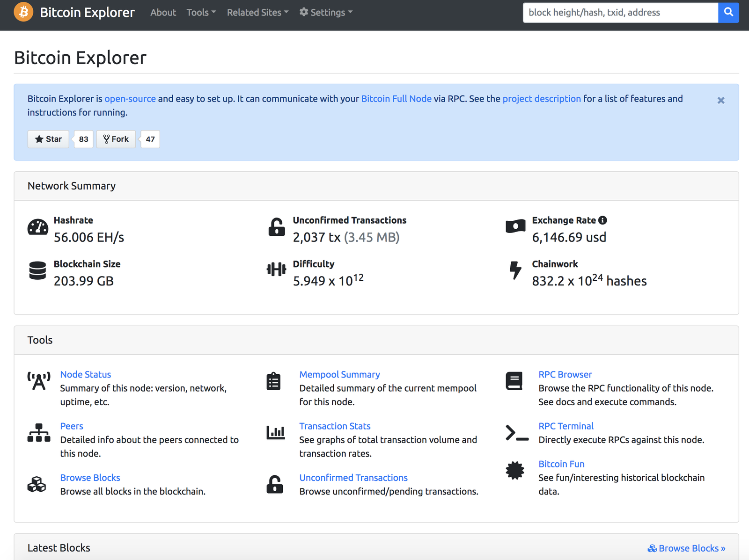
Task: Open the Settings dropdown menu
Action: tap(326, 13)
